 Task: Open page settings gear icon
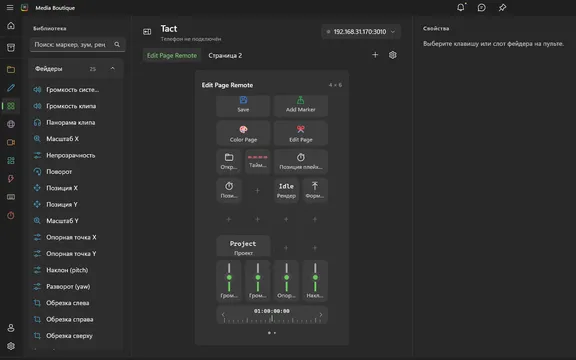pos(393,55)
